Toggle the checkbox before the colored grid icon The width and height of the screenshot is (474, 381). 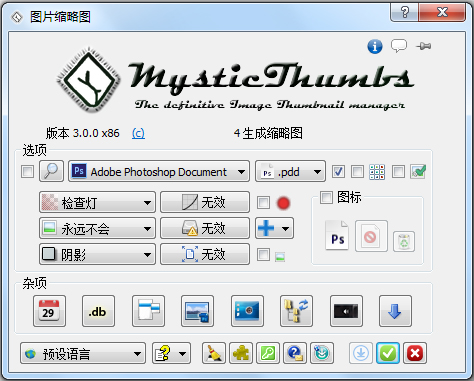[358, 172]
